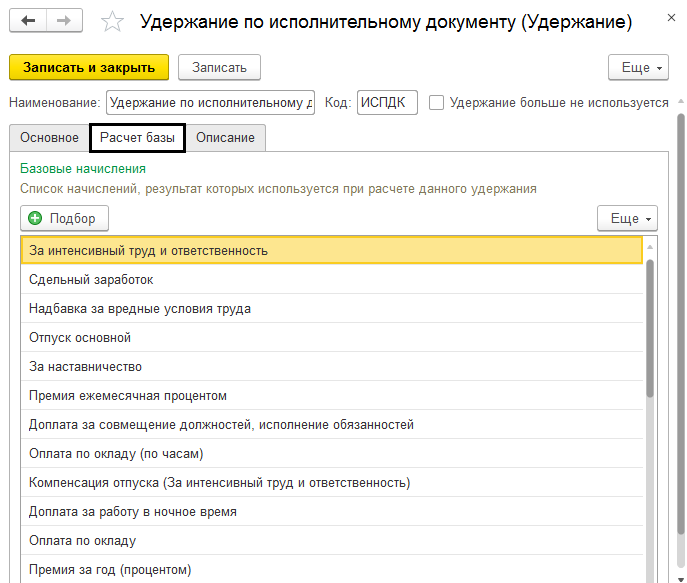Click the green plus icon on Подбор
The image size is (687, 583).
tap(36, 218)
